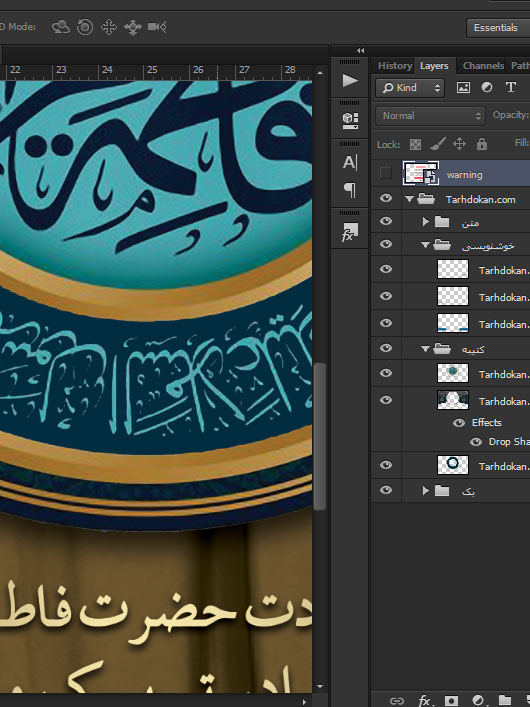Open the Actions panel play icon
Screen dimensions: 530x707
click(x=350, y=81)
